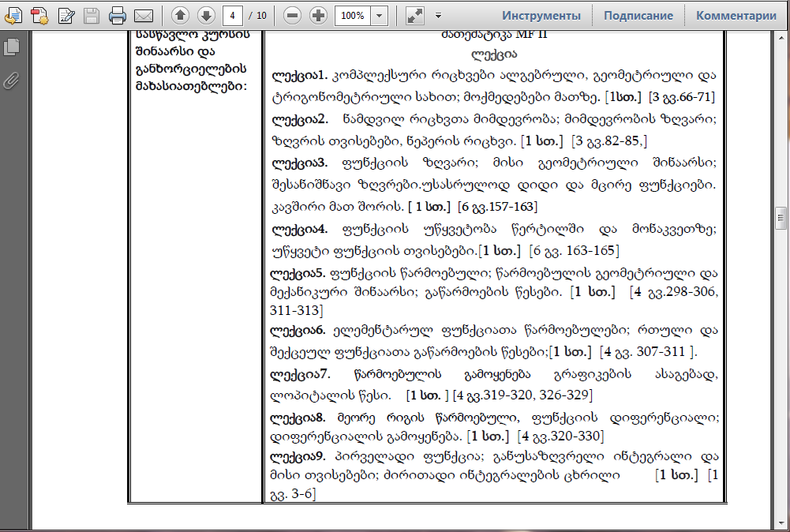Viewport: 790px width, 532px height.
Task: Toggle read mode with the expand-arrows icon
Action: point(414,15)
